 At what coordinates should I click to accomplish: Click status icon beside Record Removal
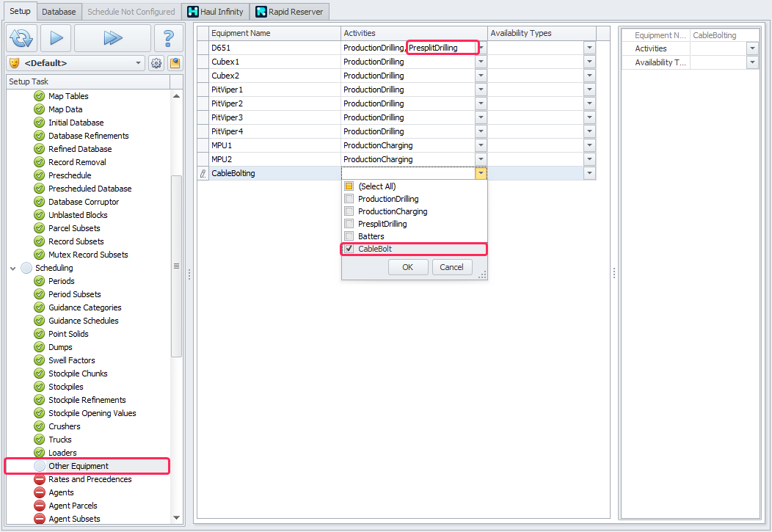coord(40,162)
